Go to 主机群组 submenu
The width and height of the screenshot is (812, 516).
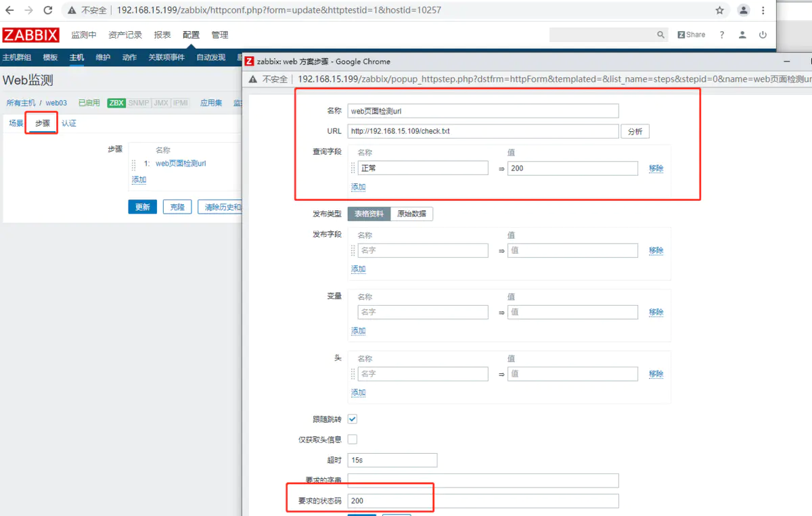pyautogui.click(x=17, y=57)
